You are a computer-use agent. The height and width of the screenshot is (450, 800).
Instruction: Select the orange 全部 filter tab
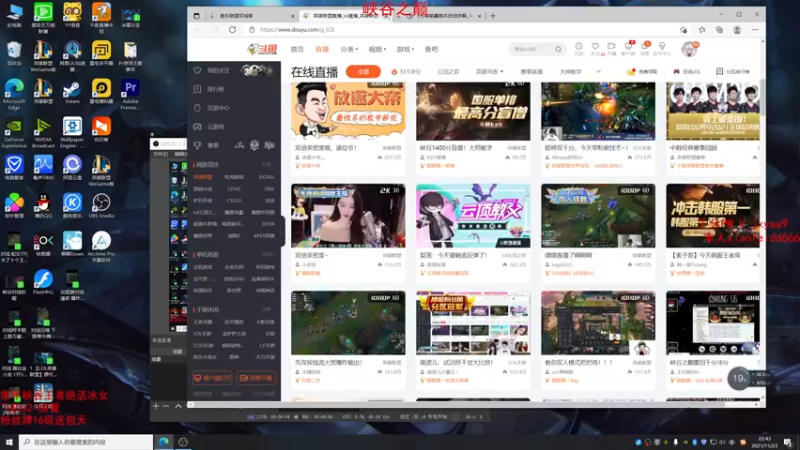point(363,72)
